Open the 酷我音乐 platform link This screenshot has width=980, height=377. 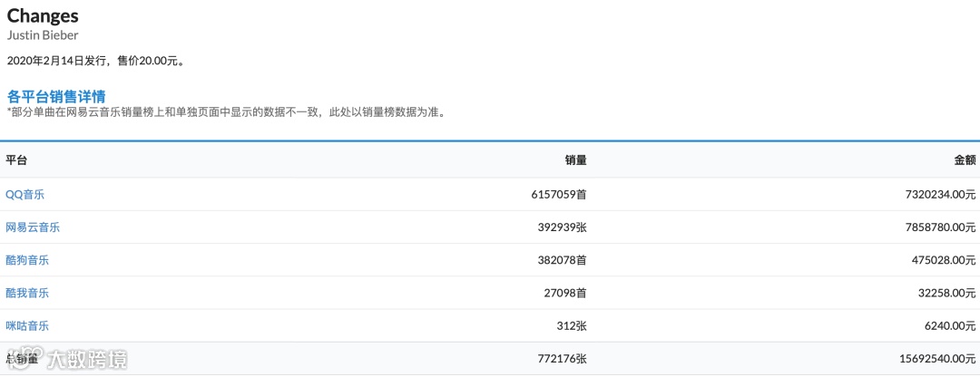click(x=27, y=293)
